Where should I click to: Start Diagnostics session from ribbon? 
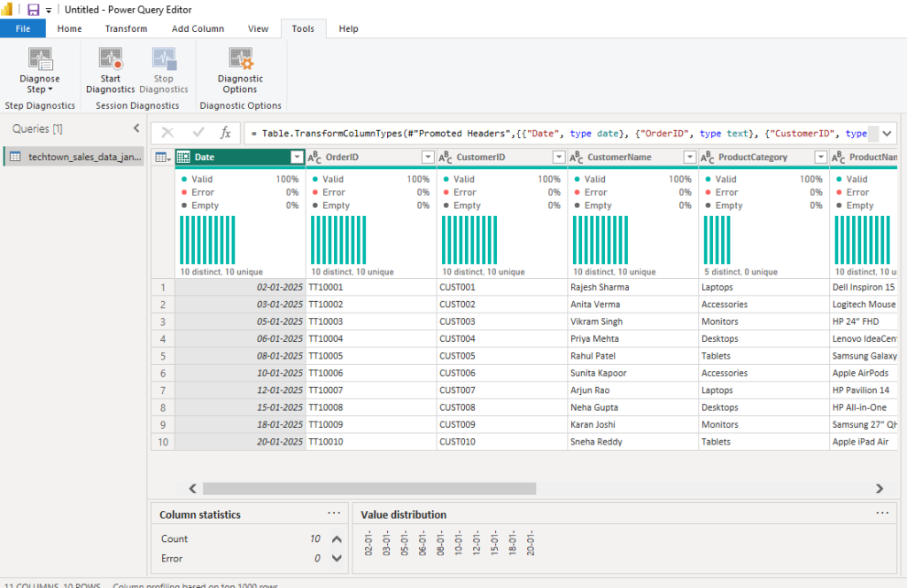coord(111,61)
